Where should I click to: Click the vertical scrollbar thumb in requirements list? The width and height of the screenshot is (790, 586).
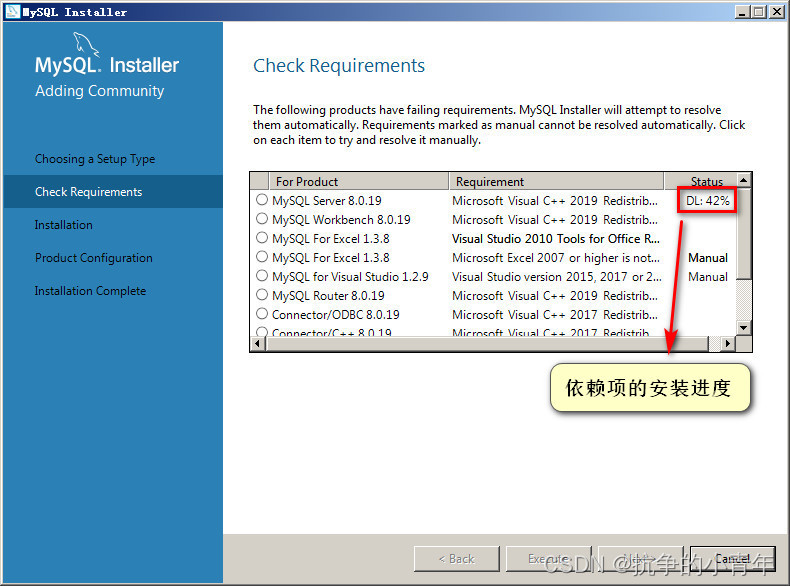click(x=744, y=233)
